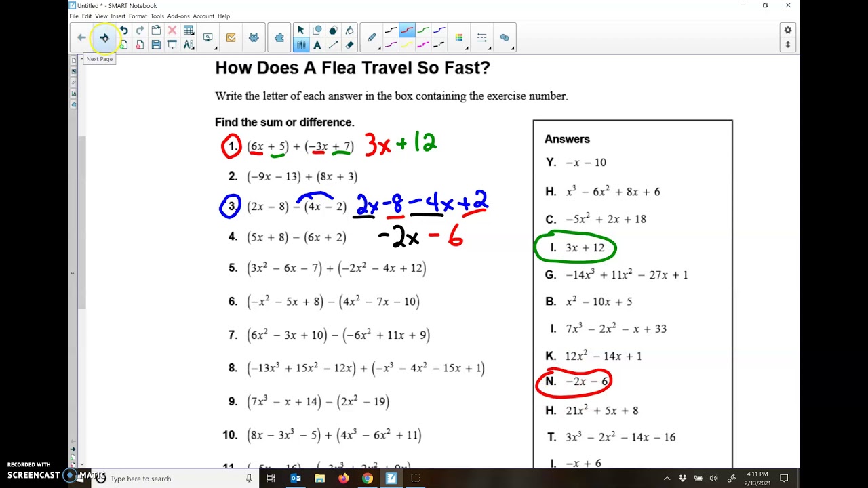Open the Edit menu
868x488 pixels.
(87, 16)
